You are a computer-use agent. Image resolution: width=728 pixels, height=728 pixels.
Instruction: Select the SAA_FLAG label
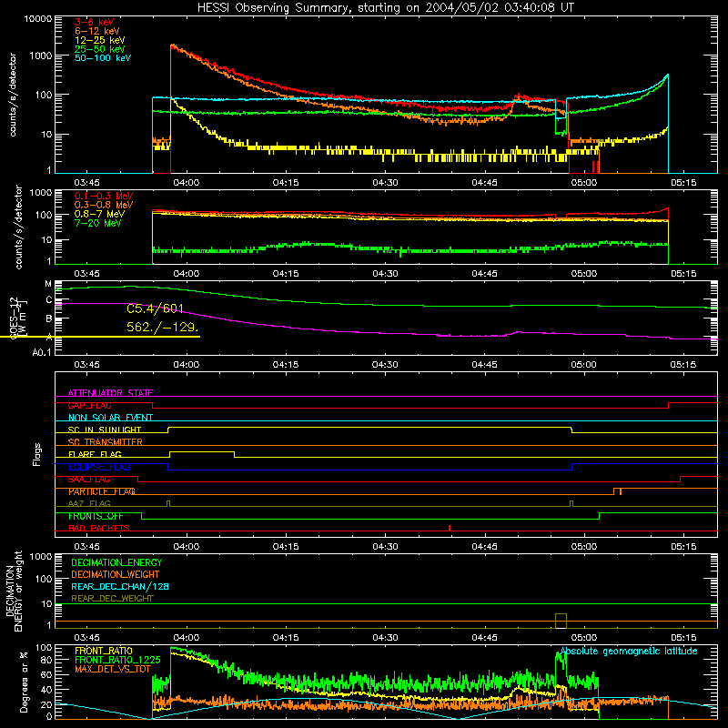(89, 479)
